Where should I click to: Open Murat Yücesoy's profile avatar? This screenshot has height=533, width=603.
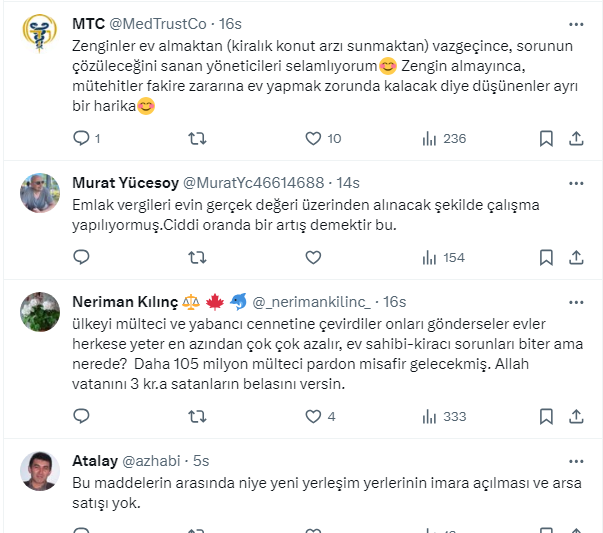point(40,193)
